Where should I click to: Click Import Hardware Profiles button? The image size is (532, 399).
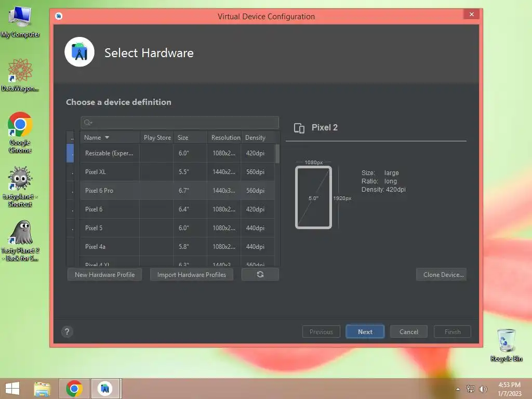point(191,274)
